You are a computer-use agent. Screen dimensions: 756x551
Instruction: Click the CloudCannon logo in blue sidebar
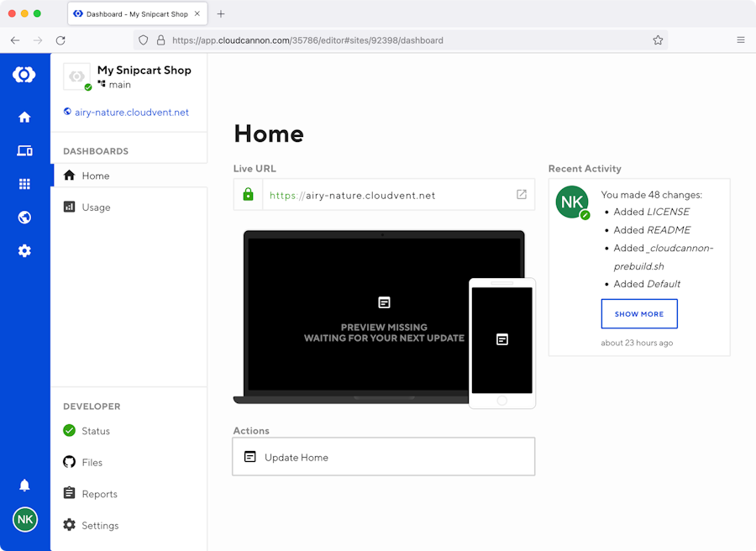click(24, 74)
